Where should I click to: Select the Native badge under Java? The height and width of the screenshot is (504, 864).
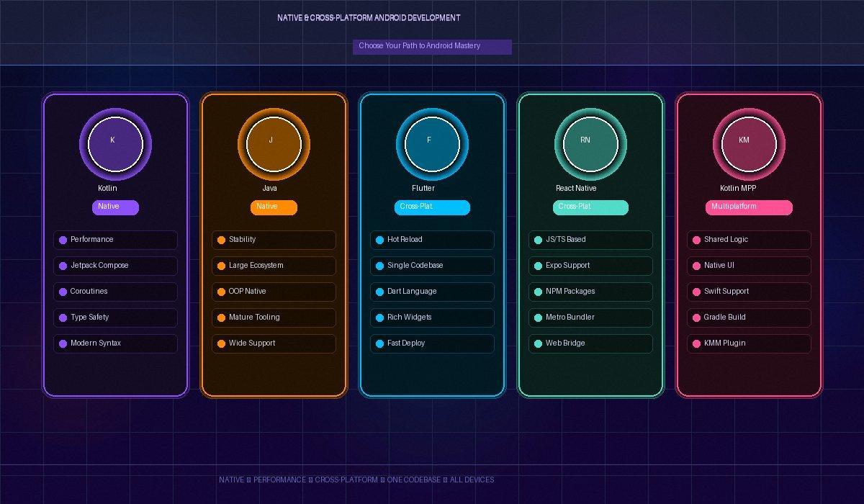coord(274,207)
